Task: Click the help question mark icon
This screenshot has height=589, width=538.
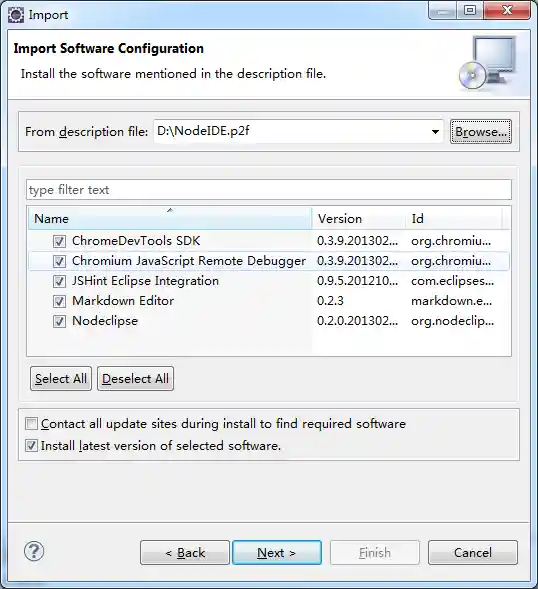Action: pos(34,551)
